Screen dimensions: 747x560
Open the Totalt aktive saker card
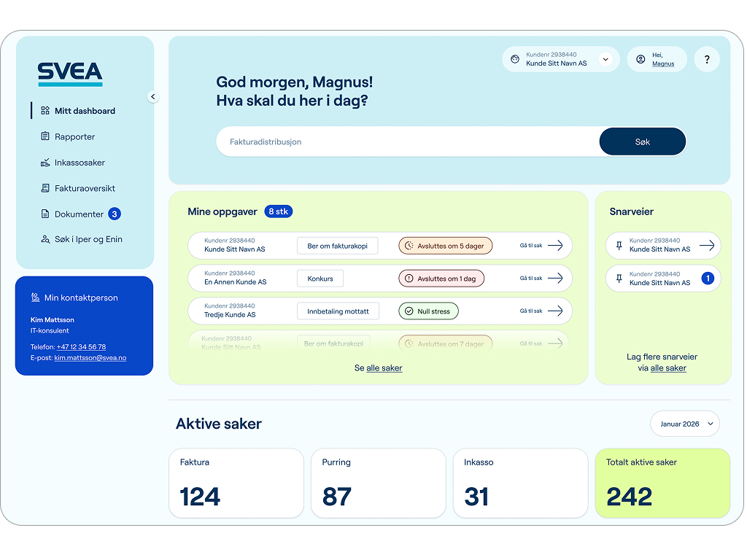coord(662,483)
